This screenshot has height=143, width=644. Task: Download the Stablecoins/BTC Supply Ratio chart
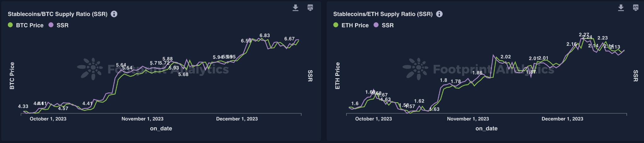[x=295, y=8]
